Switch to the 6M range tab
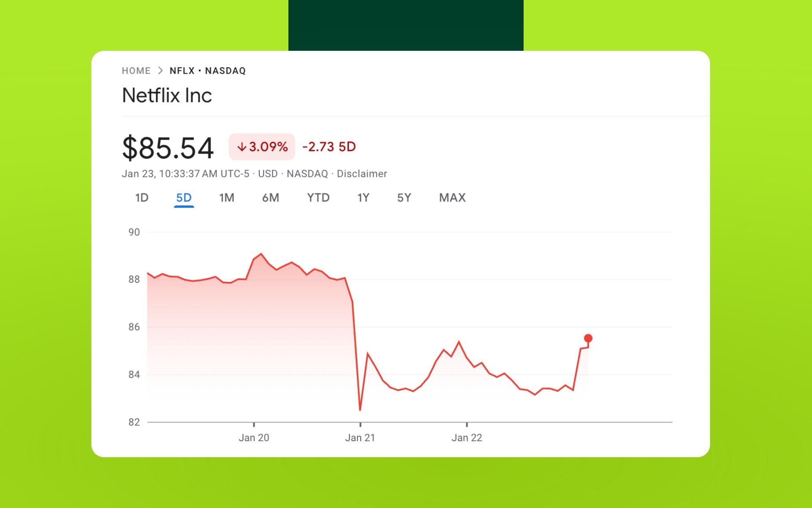This screenshot has width=812, height=508. [x=271, y=198]
